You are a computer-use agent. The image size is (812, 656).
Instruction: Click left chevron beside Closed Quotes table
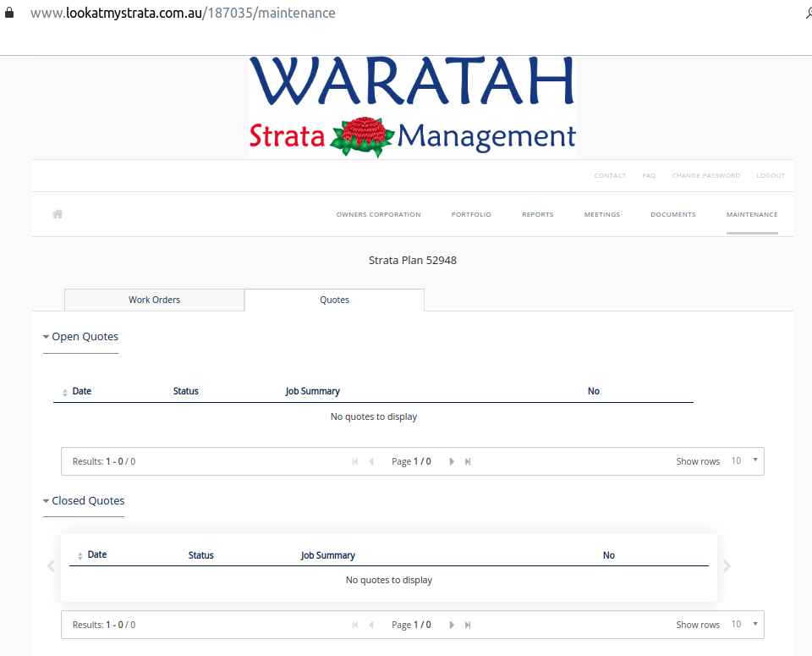[51, 565]
